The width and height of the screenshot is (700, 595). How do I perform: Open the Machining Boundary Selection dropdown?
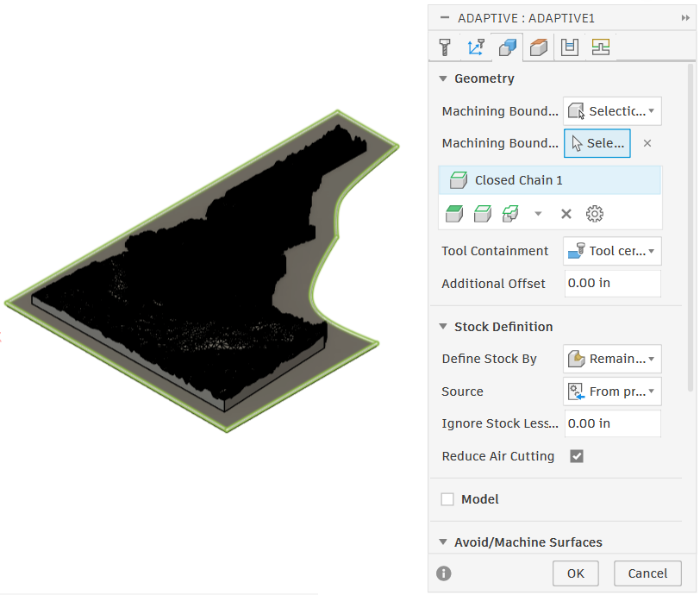(x=612, y=110)
